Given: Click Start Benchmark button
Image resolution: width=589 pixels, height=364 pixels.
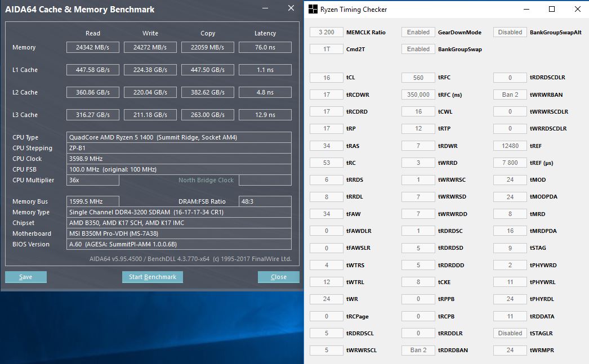Looking at the screenshot, I should pyautogui.click(x=153, y=277).
